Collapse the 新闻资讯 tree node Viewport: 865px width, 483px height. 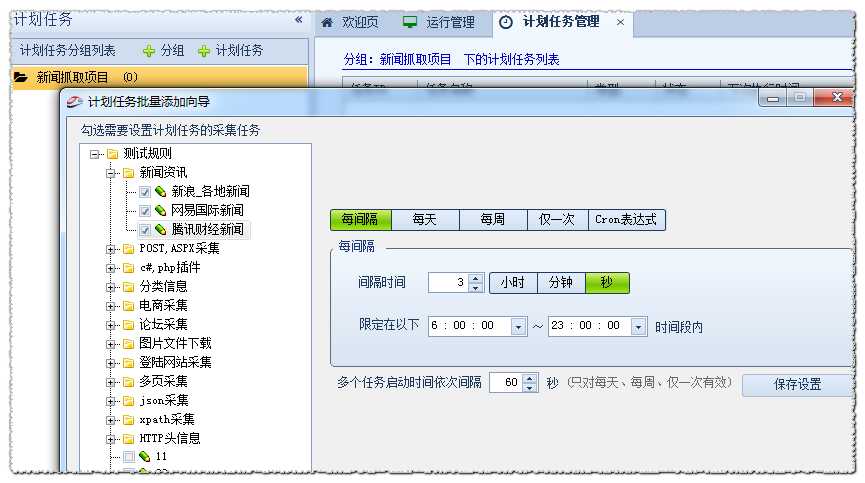point(110,174)
